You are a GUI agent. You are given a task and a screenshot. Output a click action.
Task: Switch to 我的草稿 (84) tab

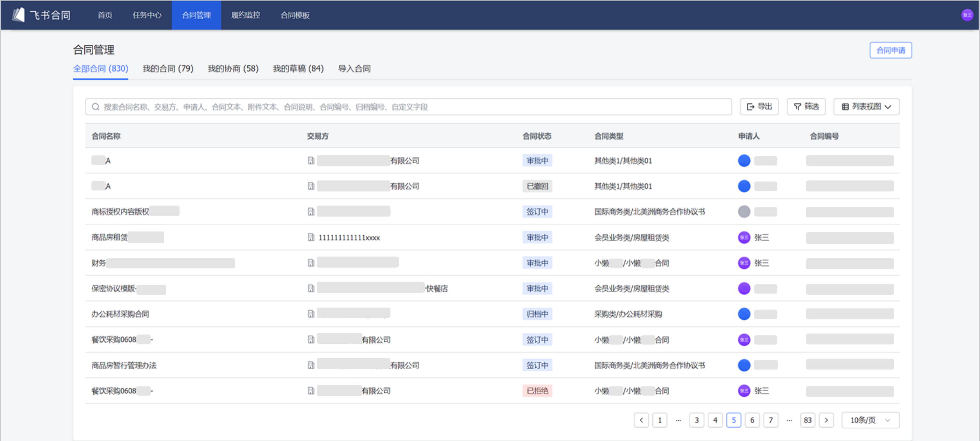pos(298,69)
